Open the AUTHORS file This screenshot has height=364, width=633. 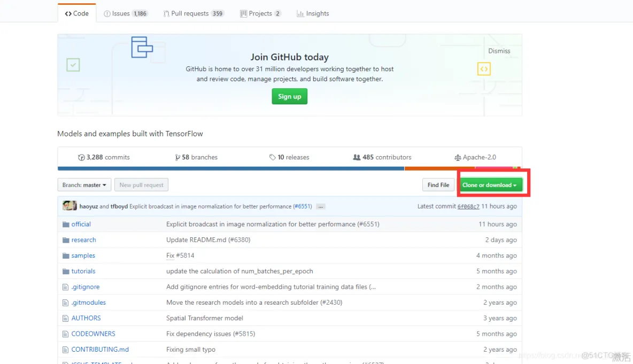pos(86,318)
